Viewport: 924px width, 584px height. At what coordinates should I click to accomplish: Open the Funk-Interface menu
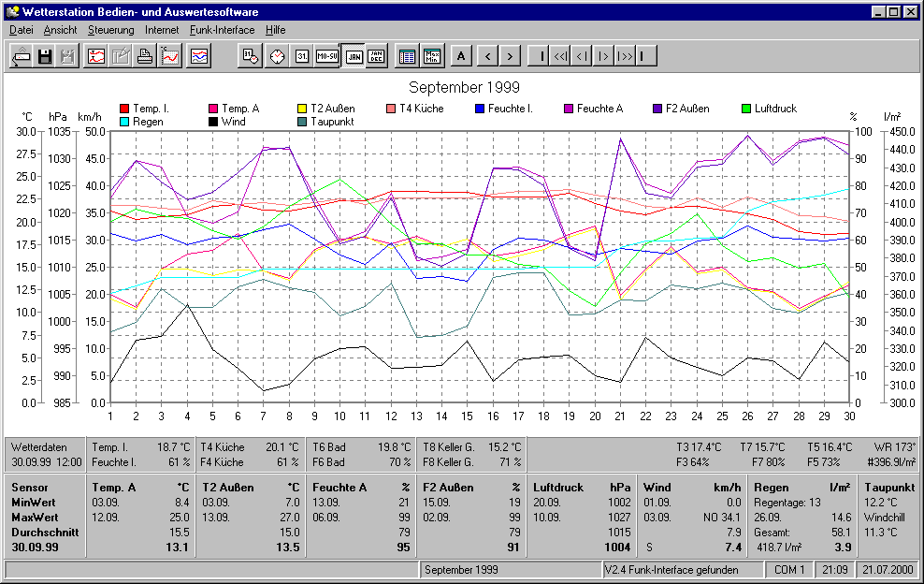pos(222,30)
